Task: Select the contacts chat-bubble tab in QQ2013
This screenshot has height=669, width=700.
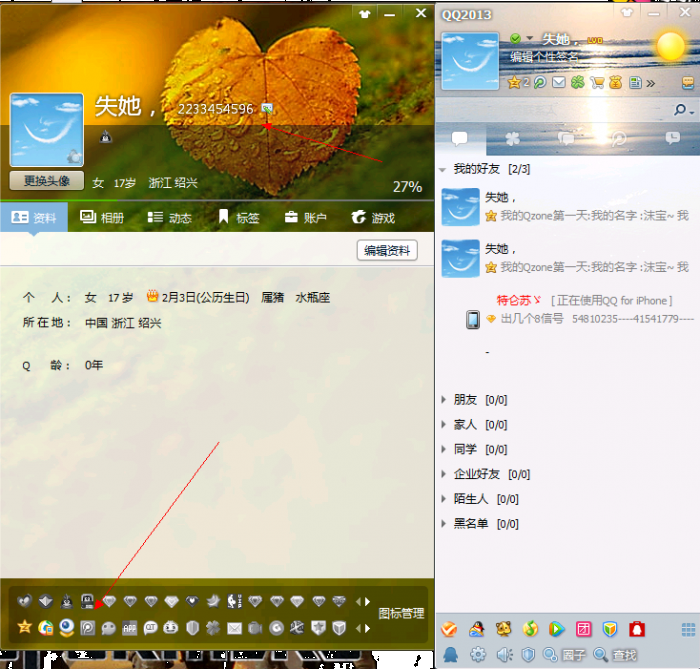Action: click(x=459, y=138)
